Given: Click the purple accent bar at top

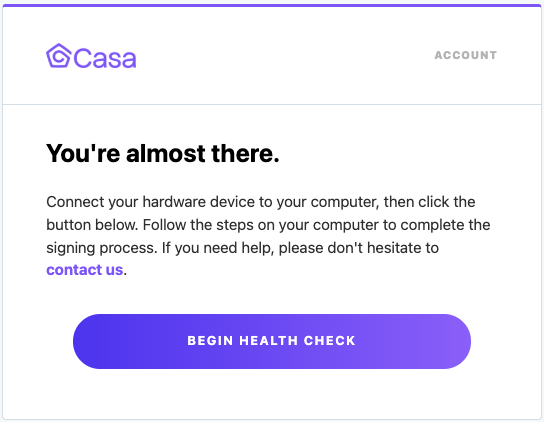Looking at the screenshot, I should point(272,5).
